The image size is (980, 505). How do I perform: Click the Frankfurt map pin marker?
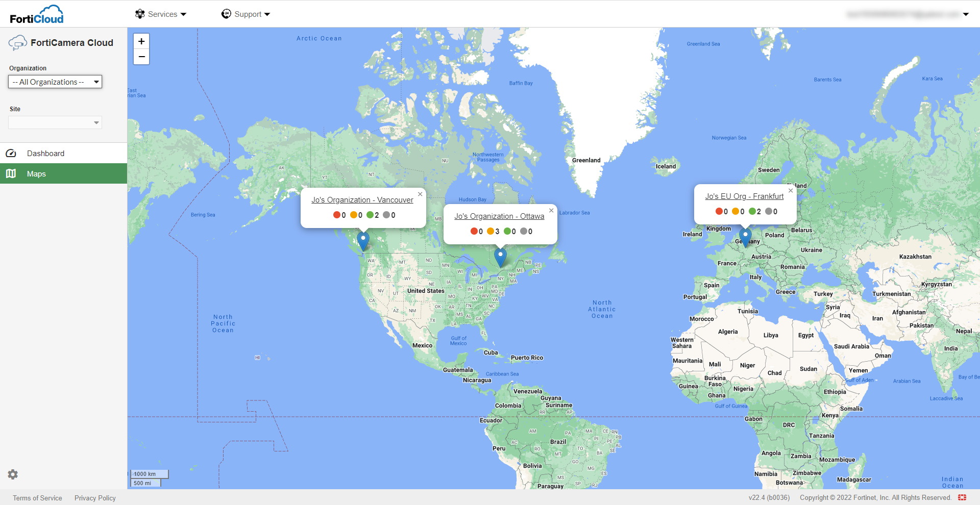point(745,237)
